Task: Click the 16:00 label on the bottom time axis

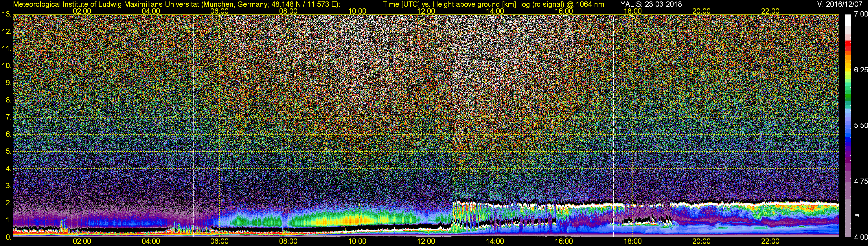Action: pos(564,241)
